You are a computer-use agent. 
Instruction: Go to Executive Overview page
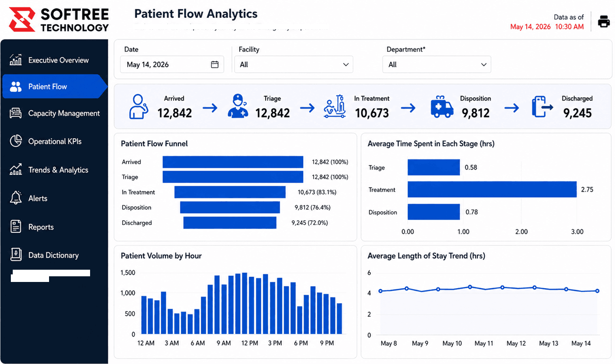54,60
